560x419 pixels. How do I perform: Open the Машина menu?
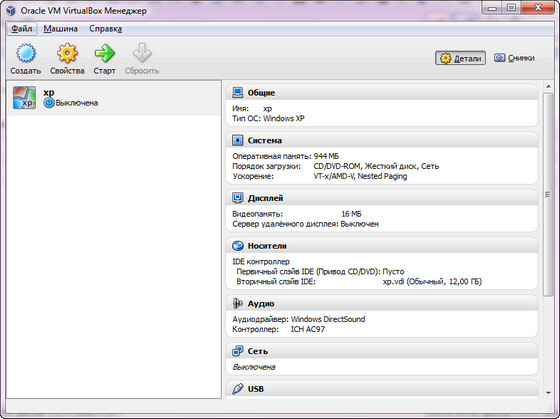(60, 29)
